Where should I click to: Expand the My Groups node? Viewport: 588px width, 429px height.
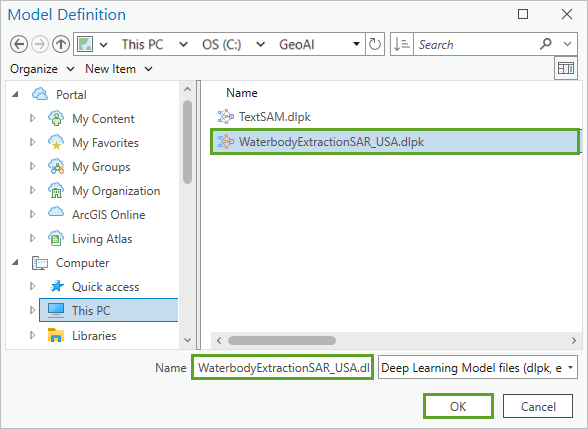click(x=33, y=166)
